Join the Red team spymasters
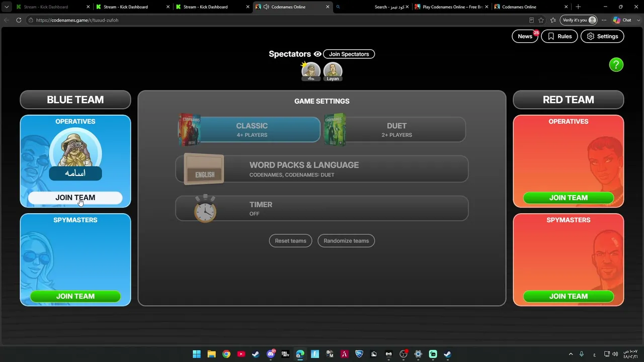 pos(569,297)
